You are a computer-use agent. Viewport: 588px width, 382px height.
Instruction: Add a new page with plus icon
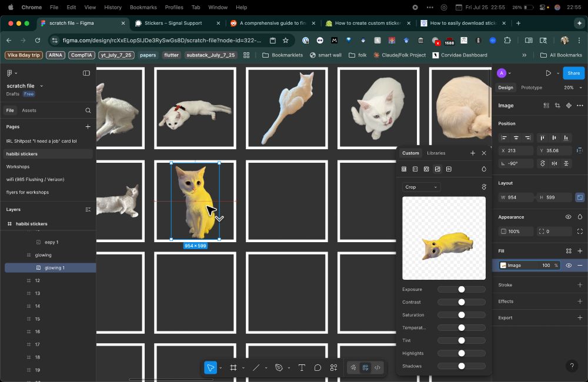(88, 127)
